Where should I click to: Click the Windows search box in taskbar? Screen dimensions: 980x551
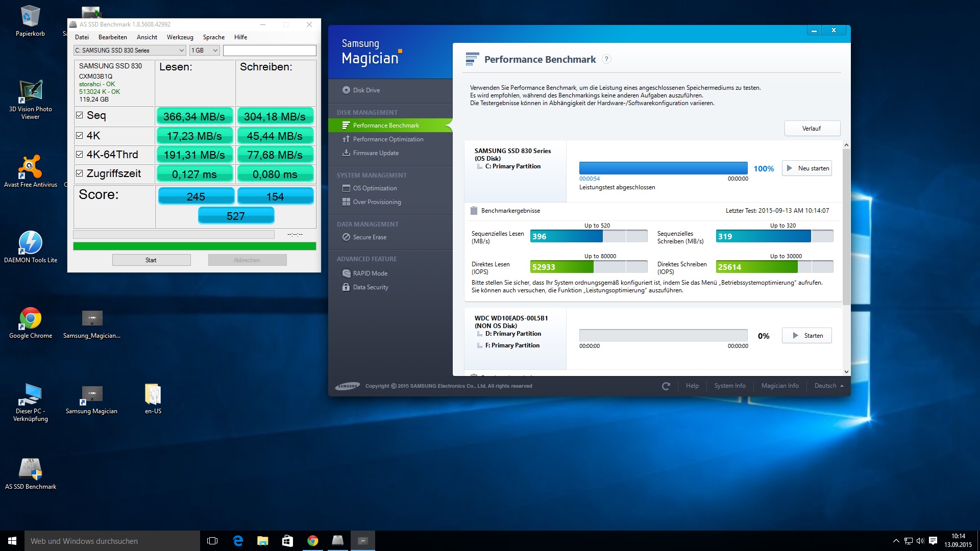point(112,541)
